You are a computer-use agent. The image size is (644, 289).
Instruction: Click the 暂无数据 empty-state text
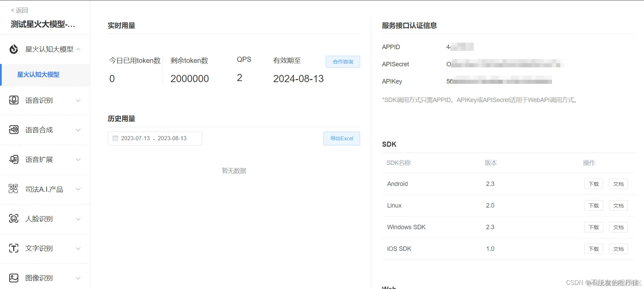[234, 171]
